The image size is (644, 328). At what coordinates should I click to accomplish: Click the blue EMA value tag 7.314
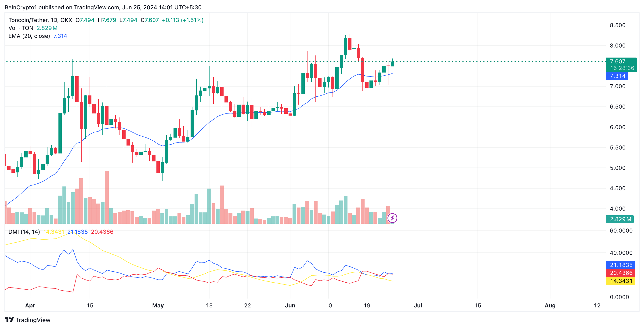tap(617, 76)
